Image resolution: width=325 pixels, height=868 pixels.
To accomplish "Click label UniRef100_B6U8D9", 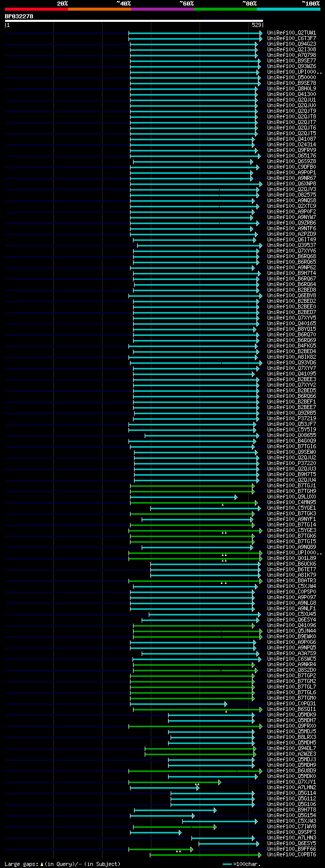I will click(291, 770).
